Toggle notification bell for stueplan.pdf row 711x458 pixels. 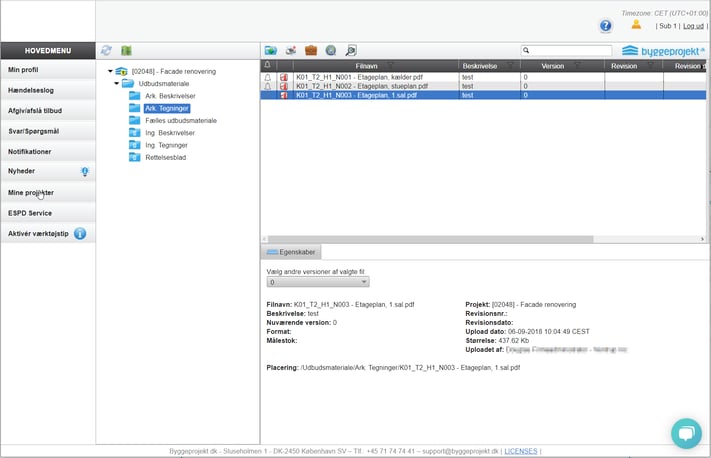(x=268, y=87)
